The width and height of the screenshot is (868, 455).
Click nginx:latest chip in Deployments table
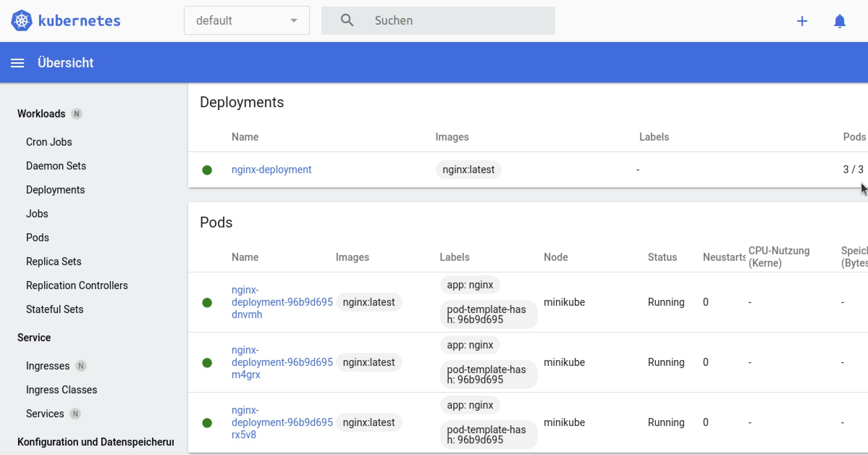(468, 170)
